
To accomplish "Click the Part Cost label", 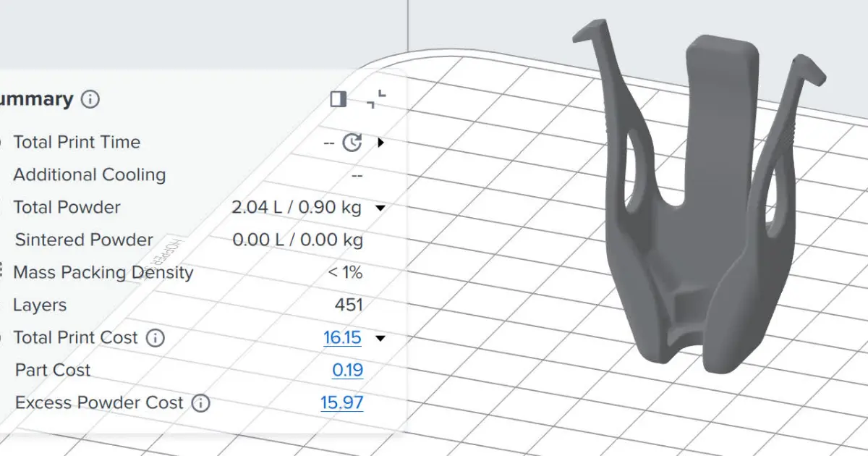I will pyautogui.click(x=53, y=371).
